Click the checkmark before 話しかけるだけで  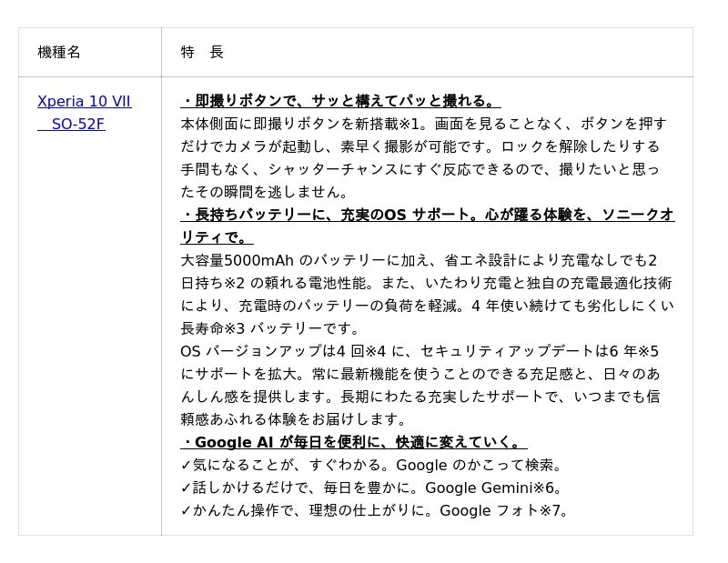coord(186,488)
